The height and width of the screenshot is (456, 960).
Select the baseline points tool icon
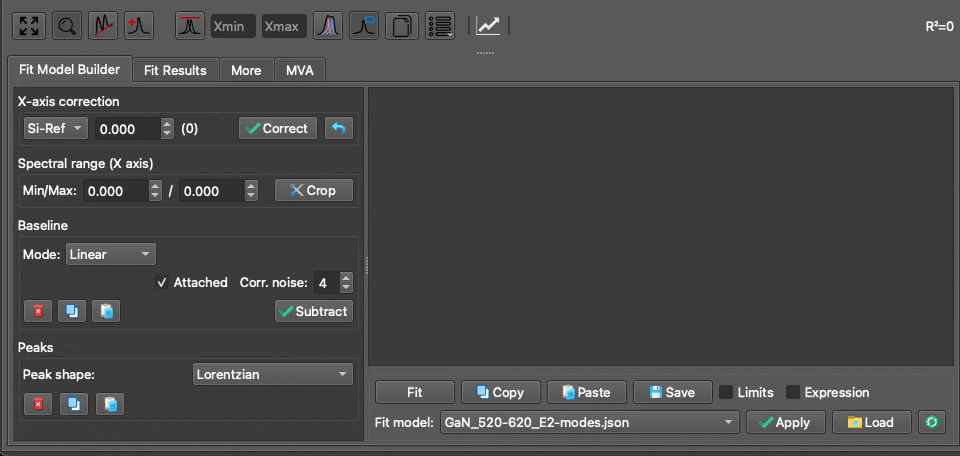tap(103, 26)
